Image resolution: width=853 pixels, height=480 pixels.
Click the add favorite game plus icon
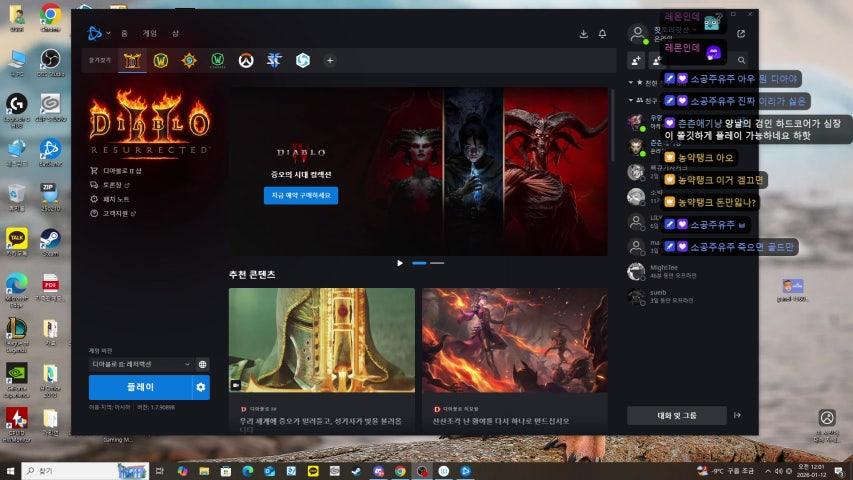click(x=330, y=60)
